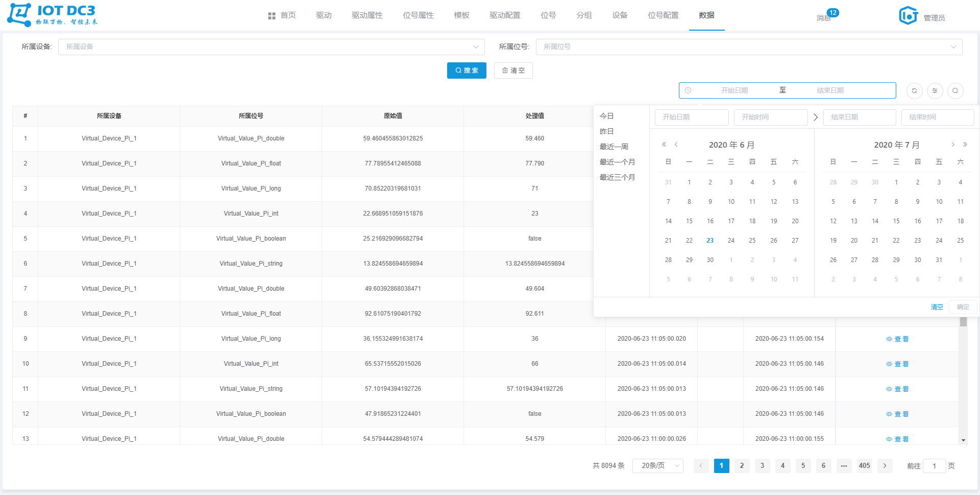Select 最近三个月 shortcut
Image resolution: width=980 pixels, height=495 pixels.
pyautogui.click(x=617, y=177)
